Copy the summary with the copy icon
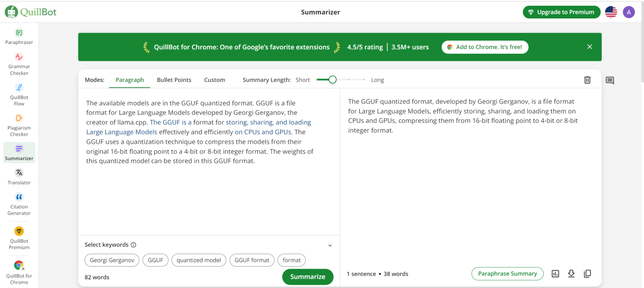 [587, 273]
